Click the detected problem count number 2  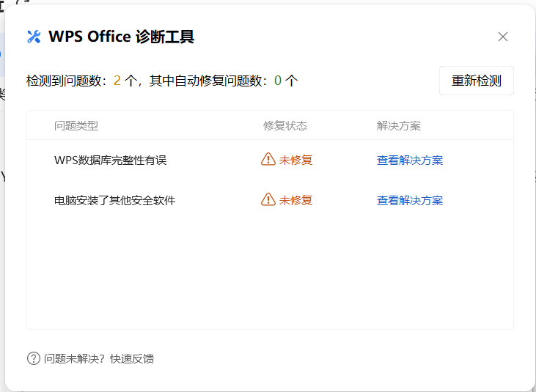pyautogui.click(x=117, y=81)
